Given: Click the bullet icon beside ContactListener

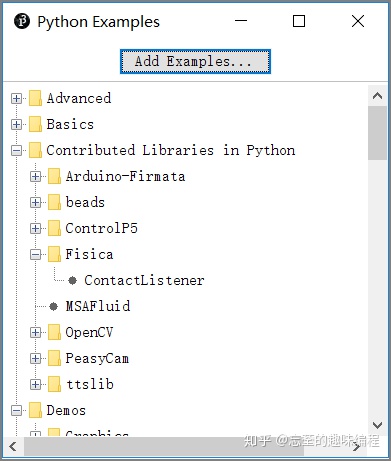Looking at the screenshot, I should (x=72, y=280).
